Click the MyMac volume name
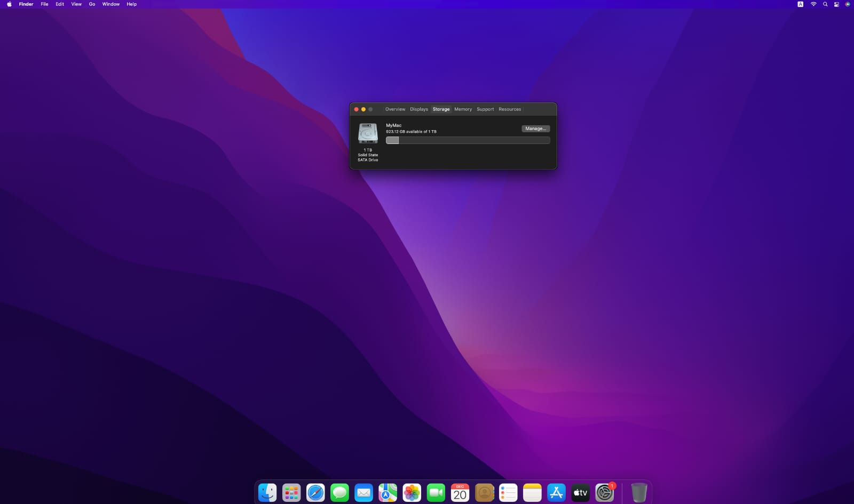This screenshot has height=504, width=854. point(394,125)
